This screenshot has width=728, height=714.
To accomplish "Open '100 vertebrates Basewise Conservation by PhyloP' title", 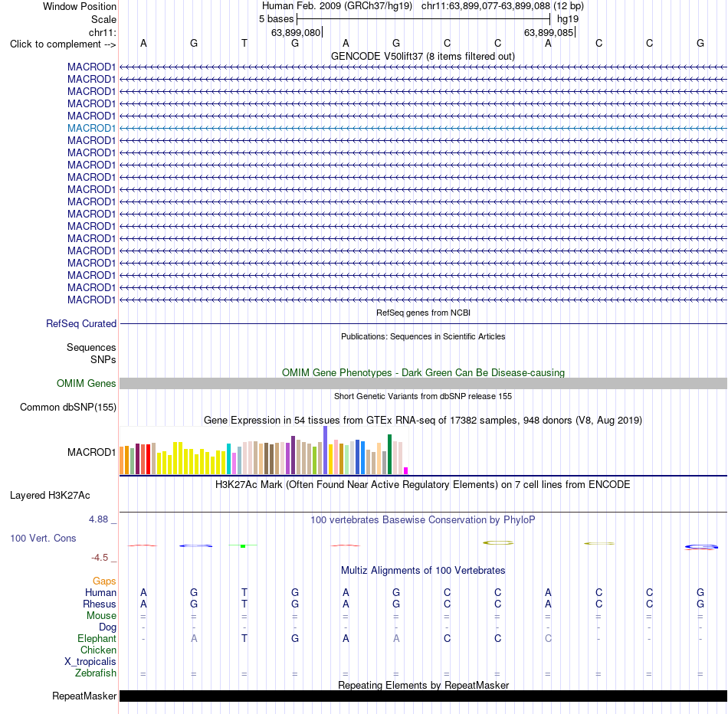I will point(423,520).
